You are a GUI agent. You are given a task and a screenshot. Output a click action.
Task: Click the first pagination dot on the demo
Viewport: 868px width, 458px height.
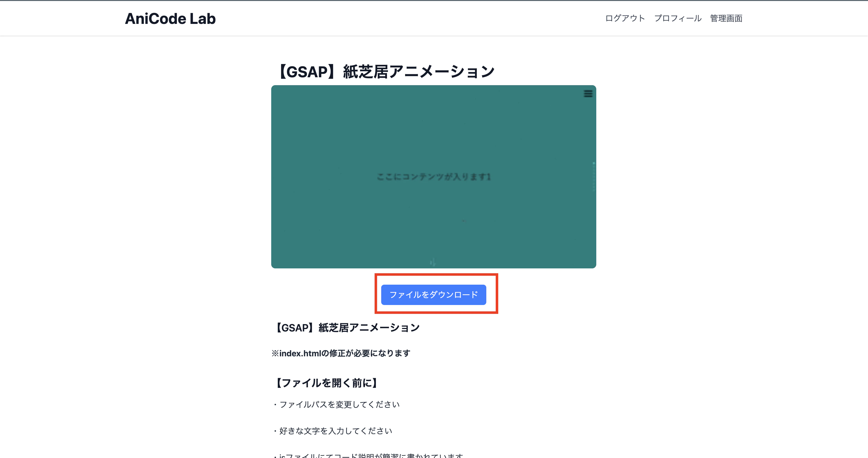(594, 164)
